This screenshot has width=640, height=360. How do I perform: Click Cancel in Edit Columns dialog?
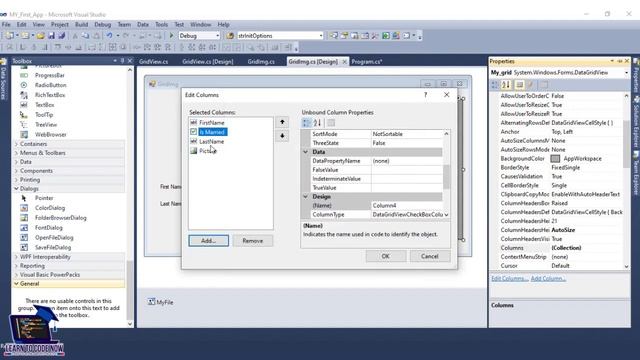coord(430,256)
